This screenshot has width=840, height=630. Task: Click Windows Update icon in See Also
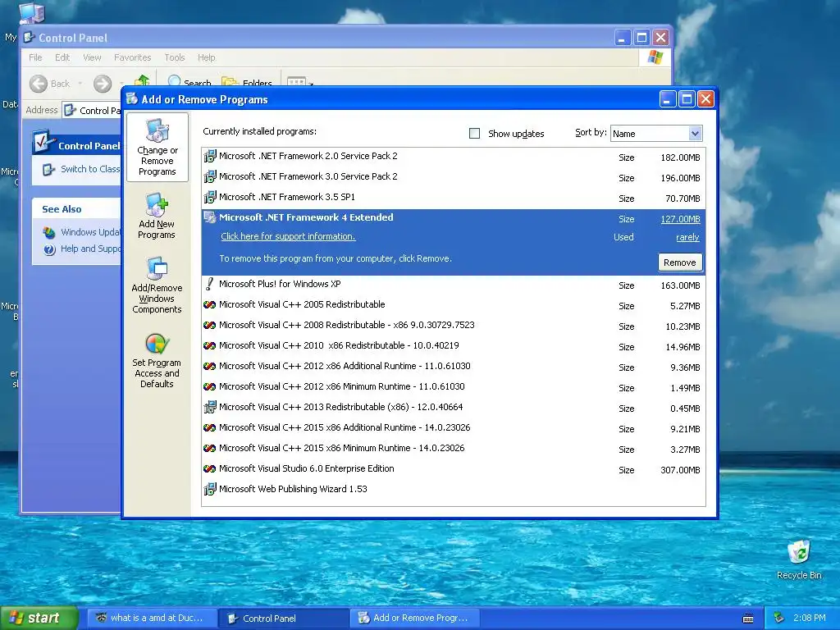49,232
